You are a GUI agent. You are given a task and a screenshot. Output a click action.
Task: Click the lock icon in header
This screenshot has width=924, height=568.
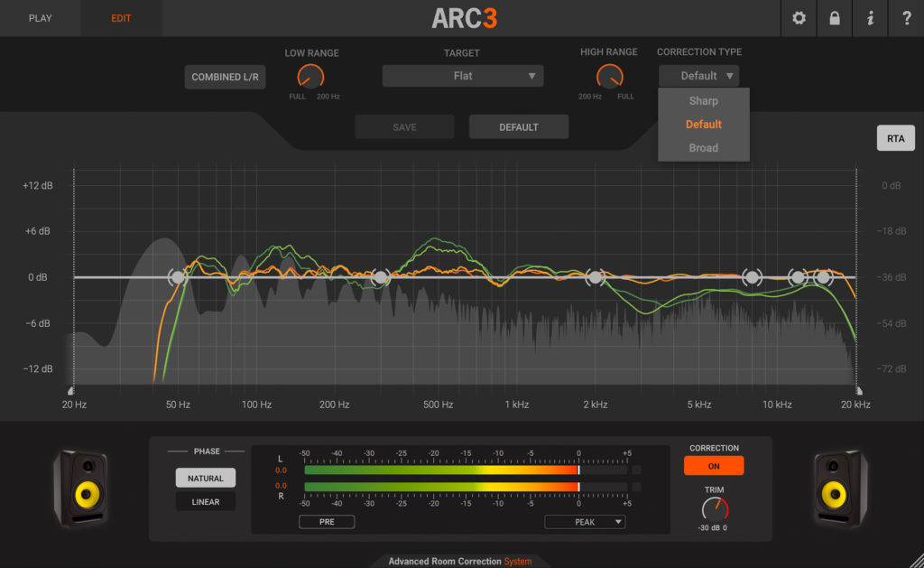click(835, 18)
